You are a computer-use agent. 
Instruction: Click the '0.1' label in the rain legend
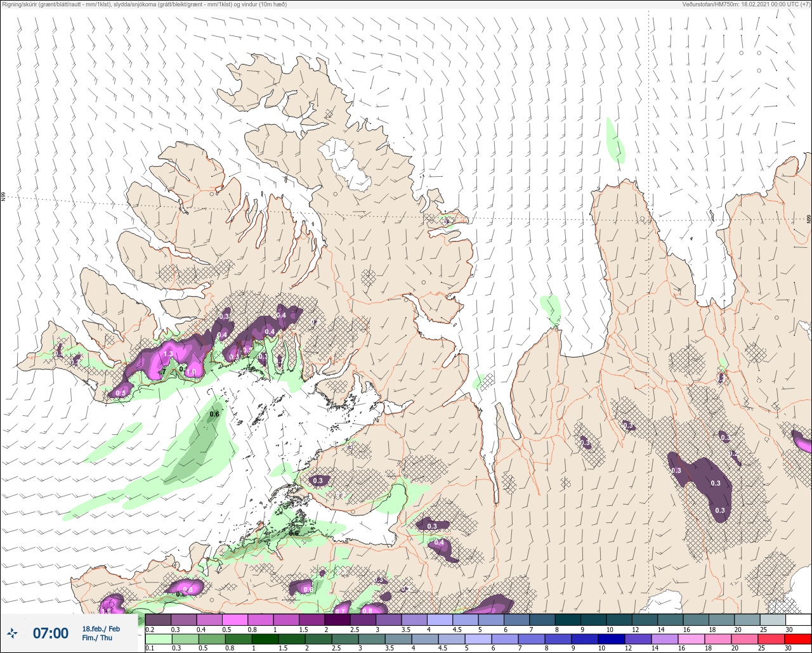pyautogui.click(x=150, y=649)
